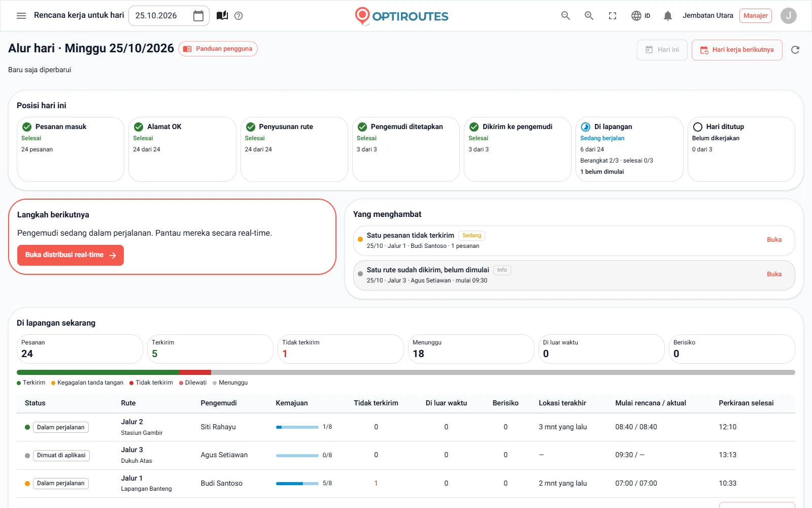Open Panduan pengguna guide

tap(218, 49)
